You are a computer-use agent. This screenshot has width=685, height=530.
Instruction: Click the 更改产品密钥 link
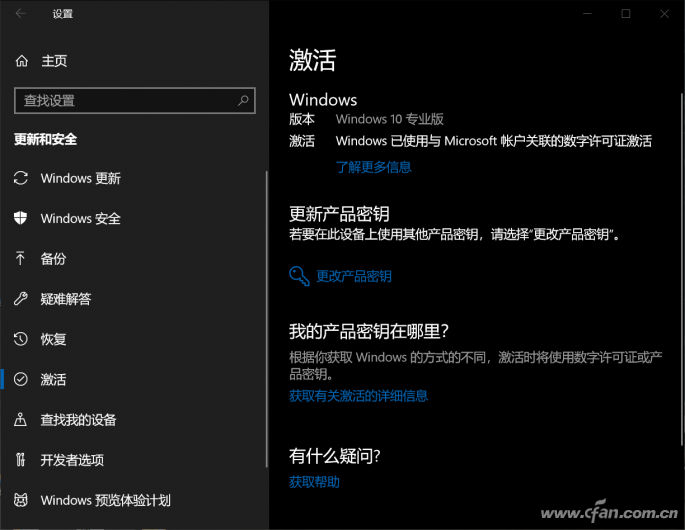click(354, 276)
